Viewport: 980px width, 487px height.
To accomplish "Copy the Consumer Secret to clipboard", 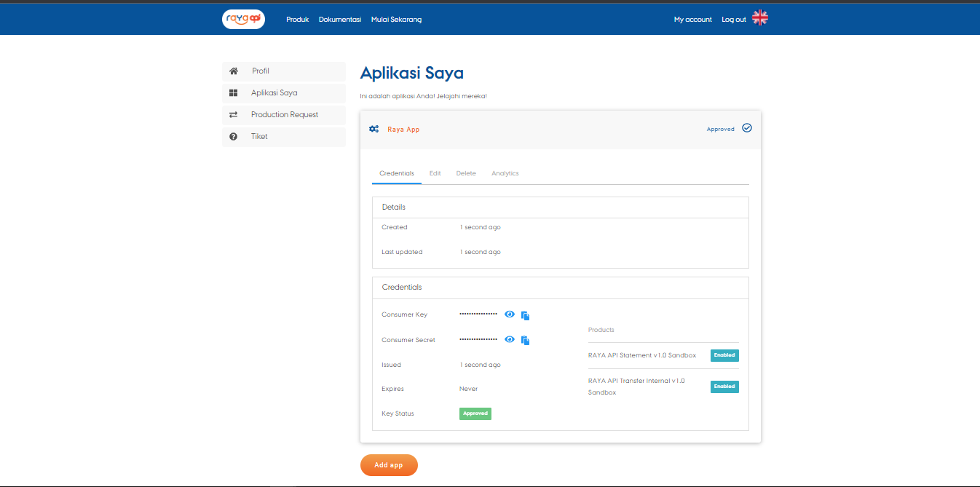I will point(525,340).
